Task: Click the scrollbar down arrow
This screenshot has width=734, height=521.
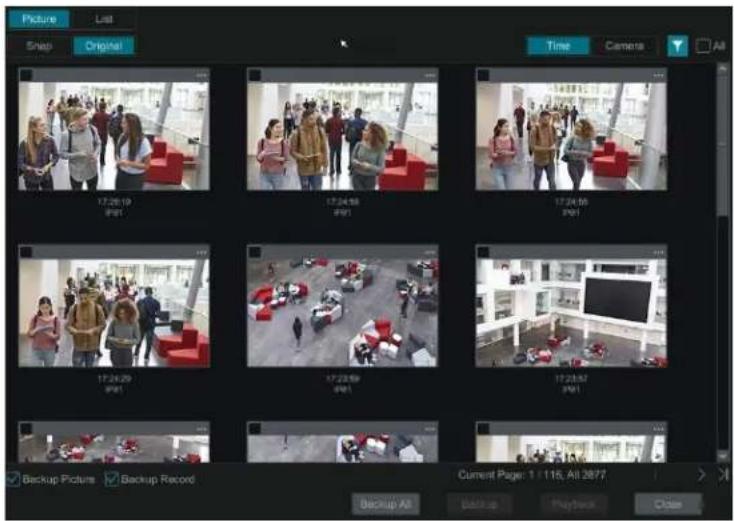Action: [x=722, y=455]
